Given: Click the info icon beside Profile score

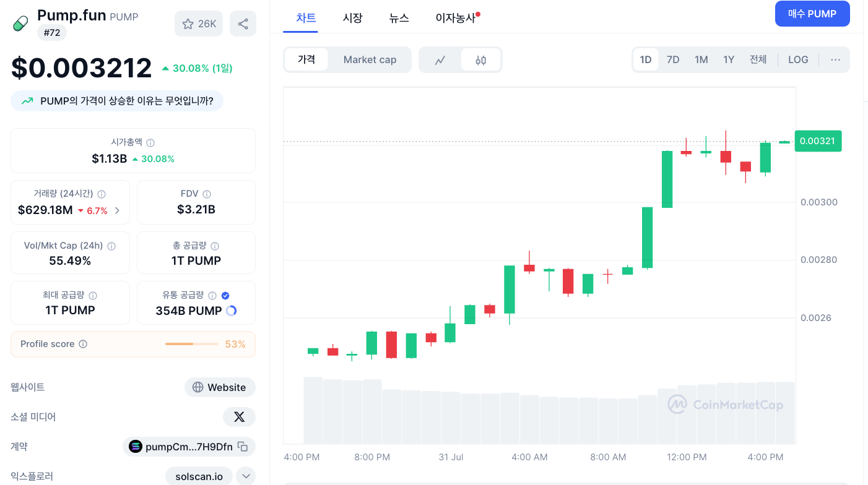Looking at the screenshot, I should (x=83, y=344).
